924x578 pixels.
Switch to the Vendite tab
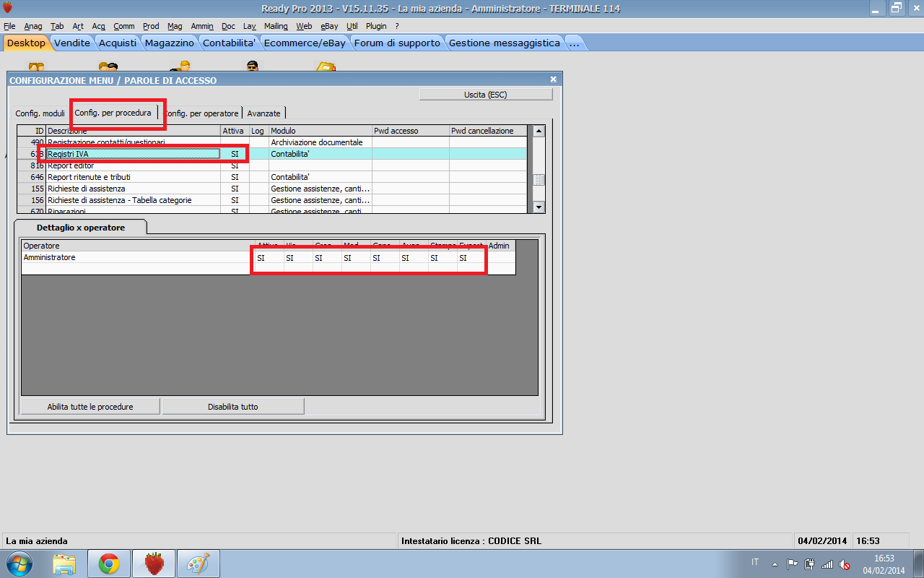[72, 43]
